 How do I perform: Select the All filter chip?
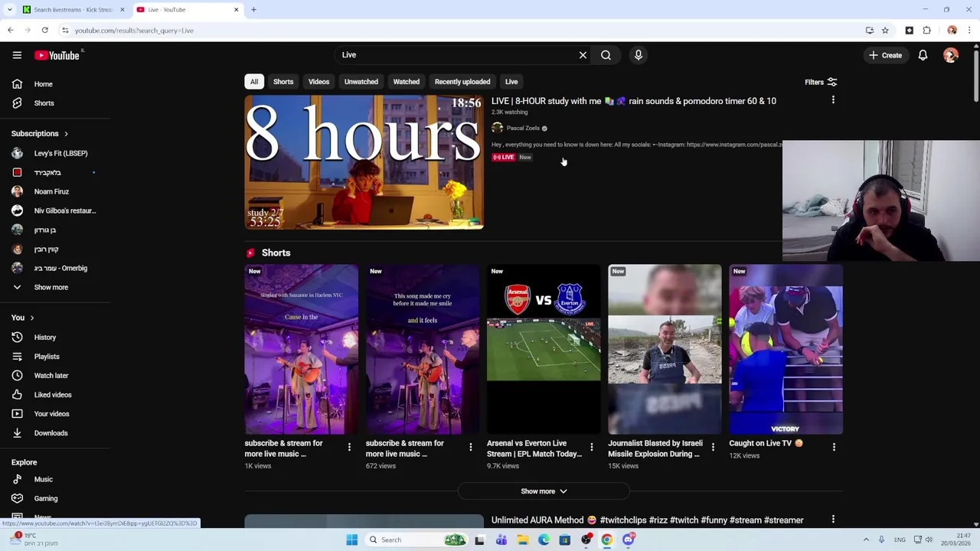(x=254, y=82)
